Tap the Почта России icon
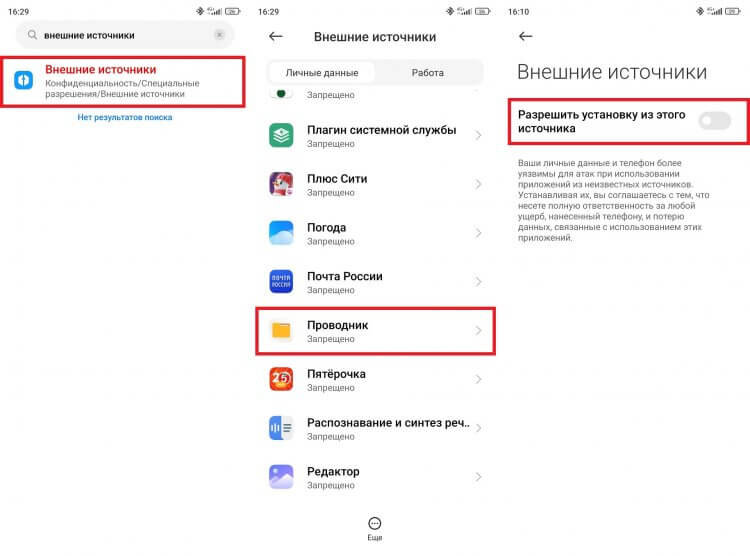This screenshot has height=556, width=750. (x=281, y=281)
